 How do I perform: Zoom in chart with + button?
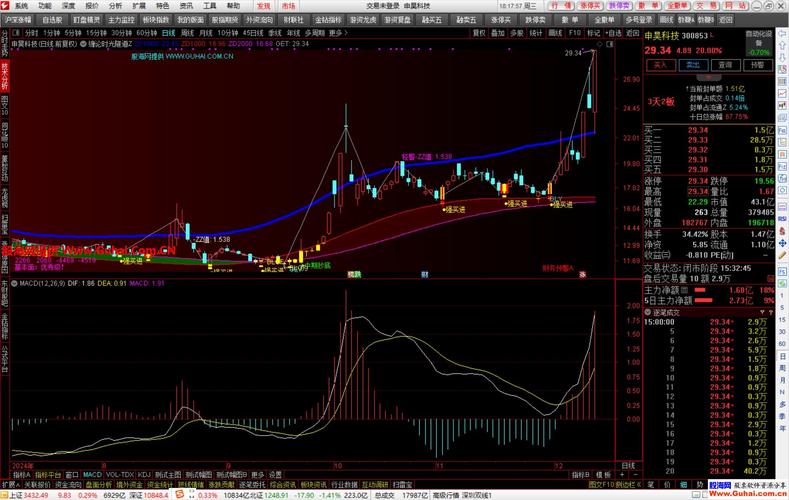coord(622,474)
